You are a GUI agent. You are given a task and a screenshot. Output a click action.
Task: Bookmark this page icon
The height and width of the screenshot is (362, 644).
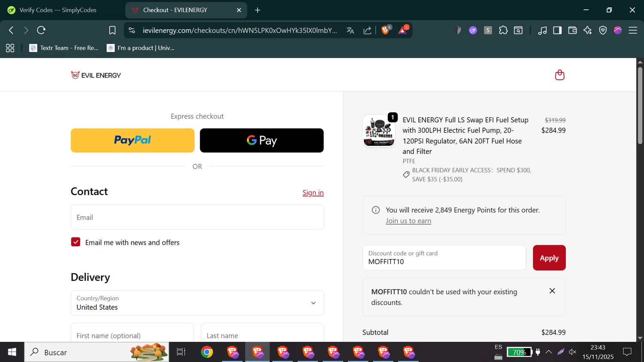(112, 30)
